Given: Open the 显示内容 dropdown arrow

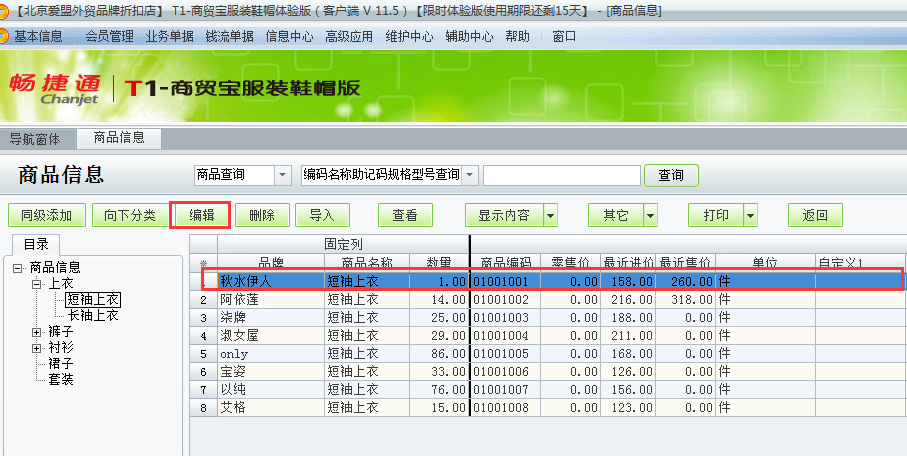Looking at the screenshot, I should click(x=550, y=215).
